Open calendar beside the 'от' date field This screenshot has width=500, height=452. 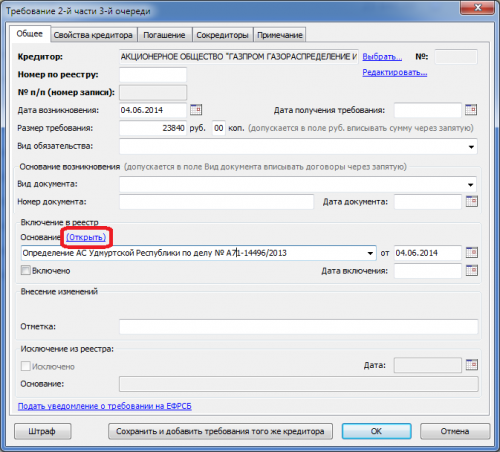[472, 253]
